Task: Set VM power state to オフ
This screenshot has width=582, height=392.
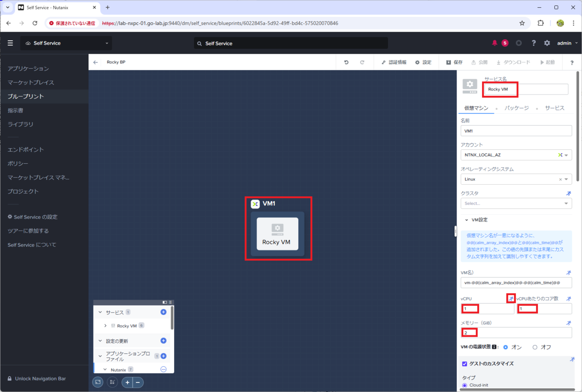Action: pyautogui.click(x=535, y=347)
